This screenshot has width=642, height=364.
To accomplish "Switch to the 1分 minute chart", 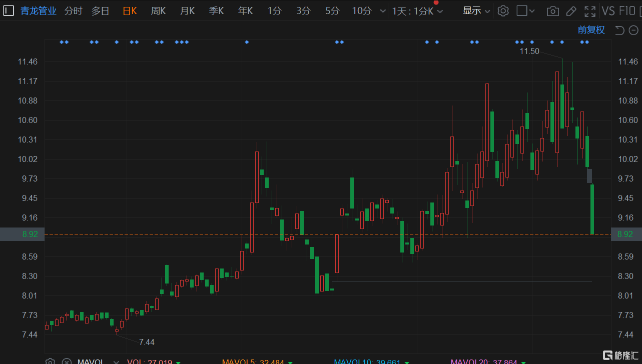I will (x=274, y=10).
